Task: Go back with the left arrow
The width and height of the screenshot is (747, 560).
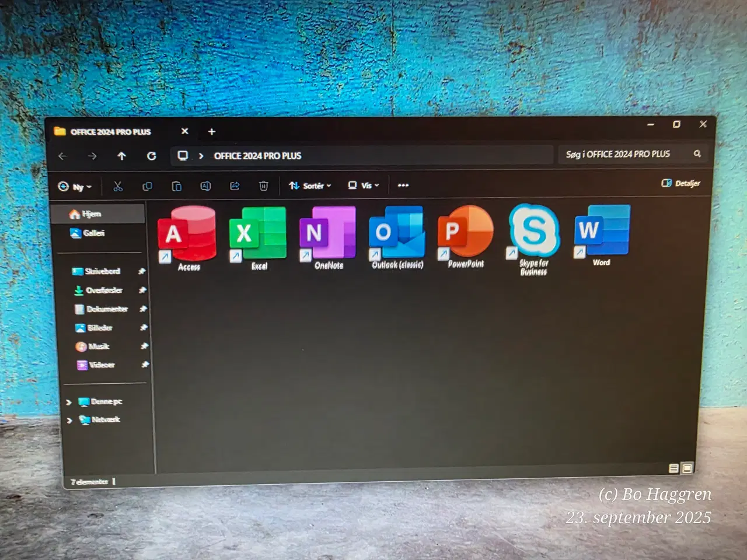Action: click(x=62, y=156)
